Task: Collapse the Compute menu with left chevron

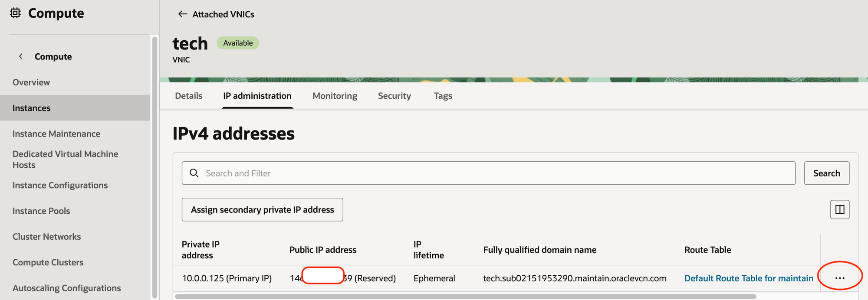Action: point(21,56)
